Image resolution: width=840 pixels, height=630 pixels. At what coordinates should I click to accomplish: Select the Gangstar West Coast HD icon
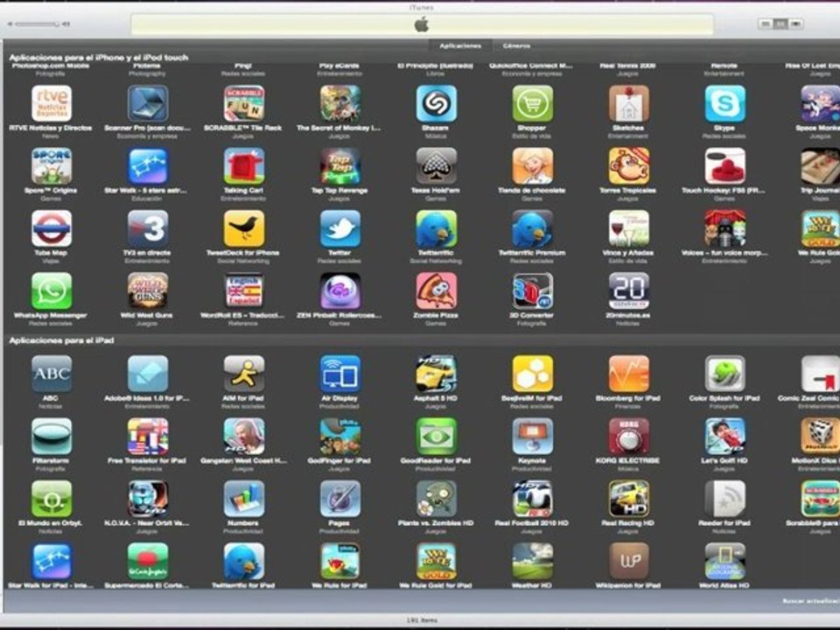tap(244, 436)
